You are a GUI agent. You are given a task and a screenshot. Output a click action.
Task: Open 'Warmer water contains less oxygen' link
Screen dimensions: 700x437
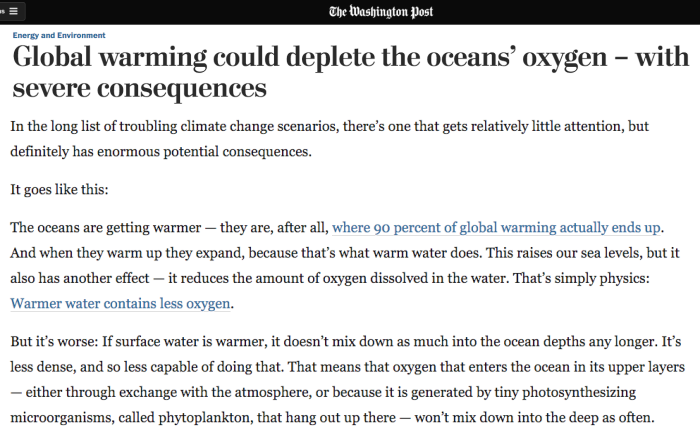(x=120, y=304)
